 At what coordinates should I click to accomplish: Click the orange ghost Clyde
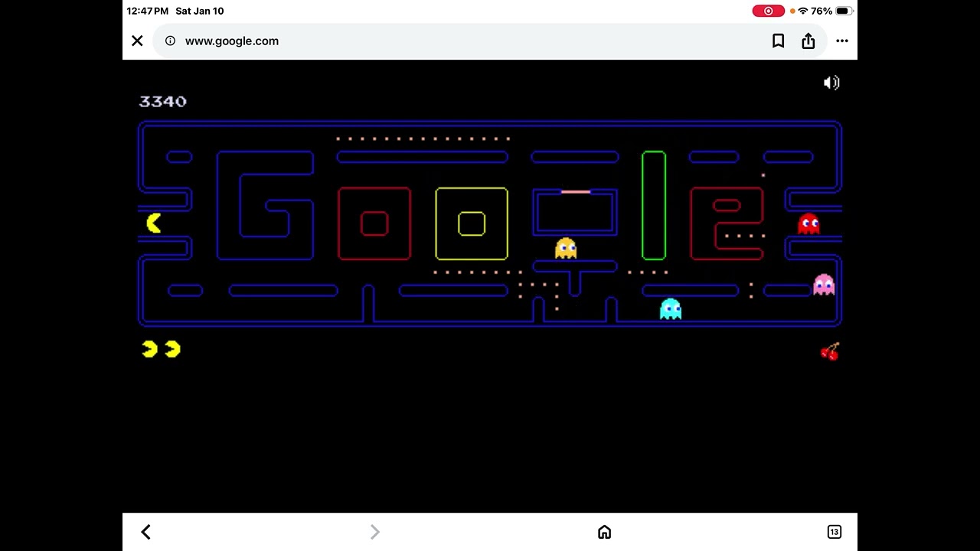pyautogui.click(x=566, y=248)
